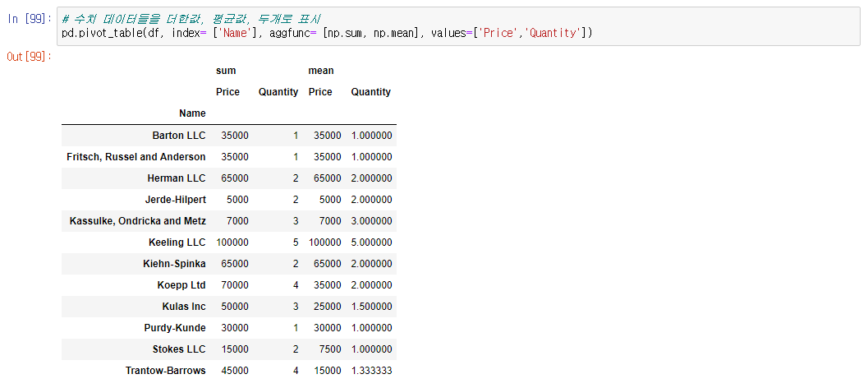Click Keeling LLC mean Price 100000
This screenshot has width=868, height=388.
click(x=325, y=242)
